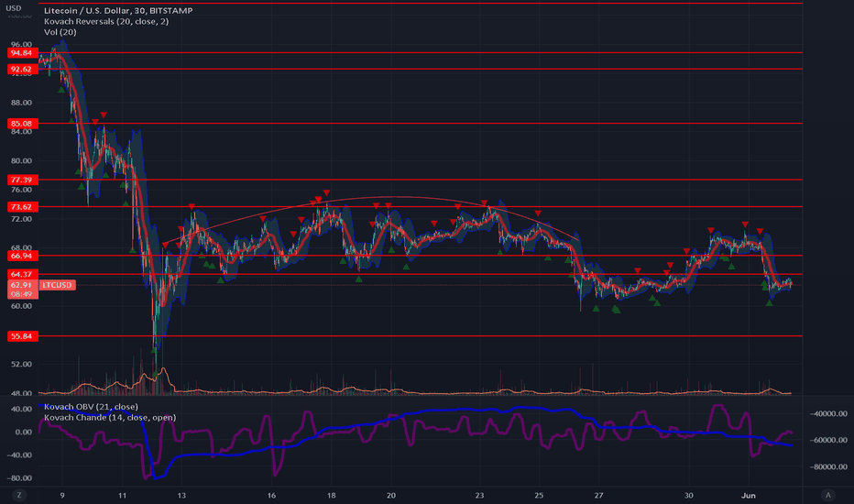Click the 13 date on the time axis
This screenshot has width=854, height=504.
pos(181,495)
